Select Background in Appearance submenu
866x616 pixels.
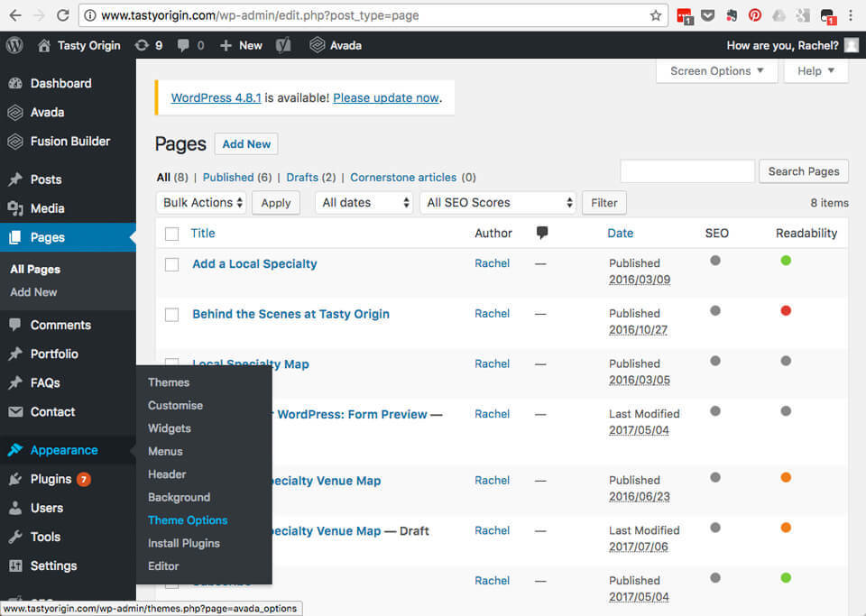click(x=179, y=497)
